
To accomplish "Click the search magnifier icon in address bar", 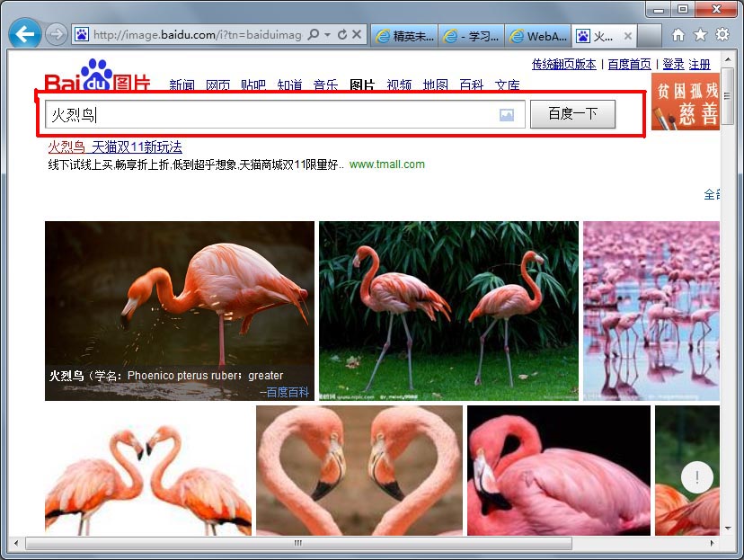I will pos(314,35).
